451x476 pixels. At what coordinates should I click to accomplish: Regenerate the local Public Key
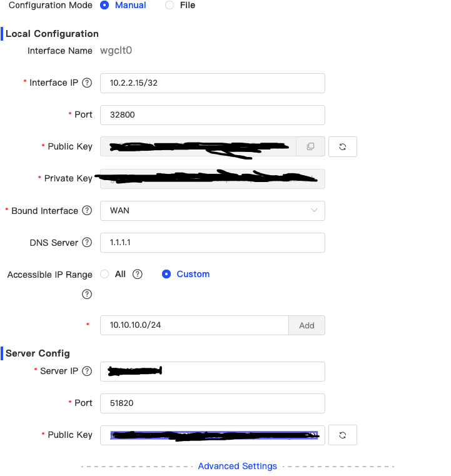[342, 146]
